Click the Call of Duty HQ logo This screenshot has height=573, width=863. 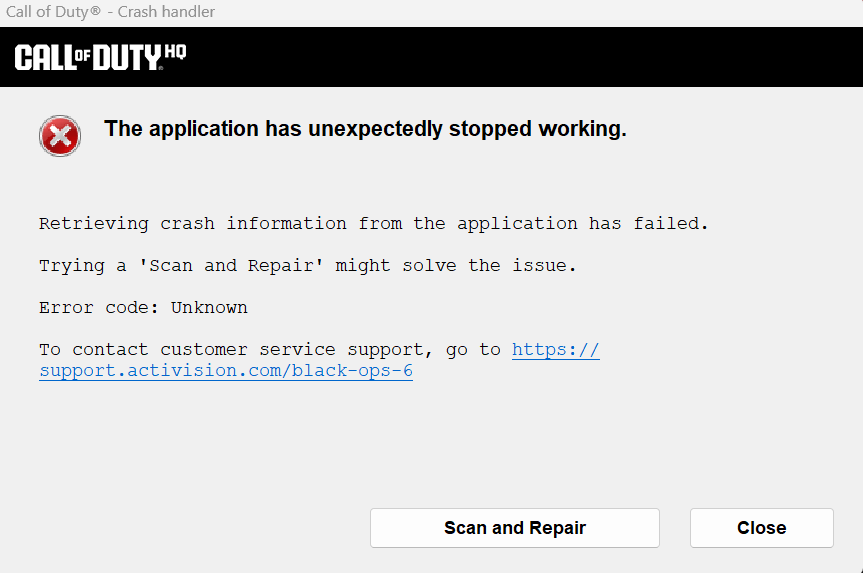pyautogui.click(x=101, y=57)
